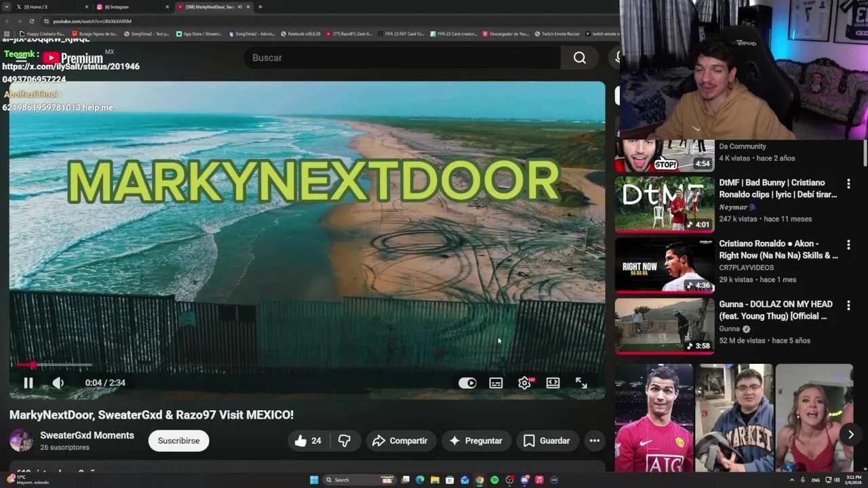The height and width of the screenshot is (488, 868).
Task: Open the Ronaldo AIG jersey short
Action: point(654,418)
